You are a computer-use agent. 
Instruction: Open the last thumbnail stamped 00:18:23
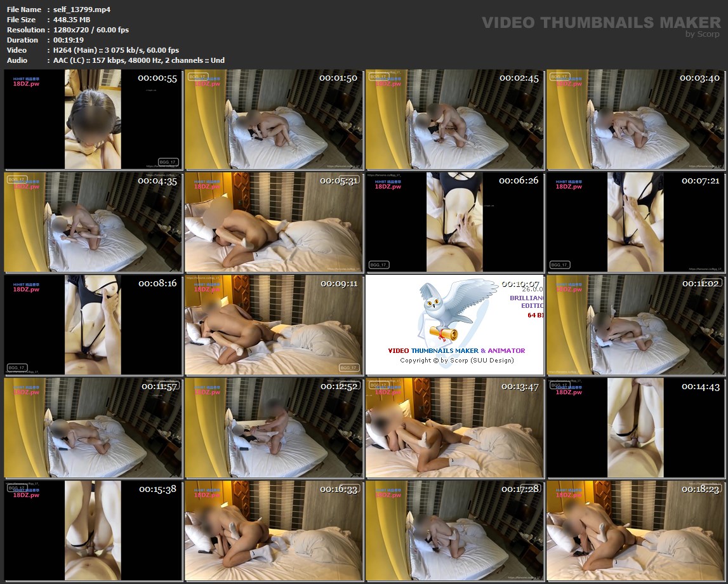click(635, 531)
